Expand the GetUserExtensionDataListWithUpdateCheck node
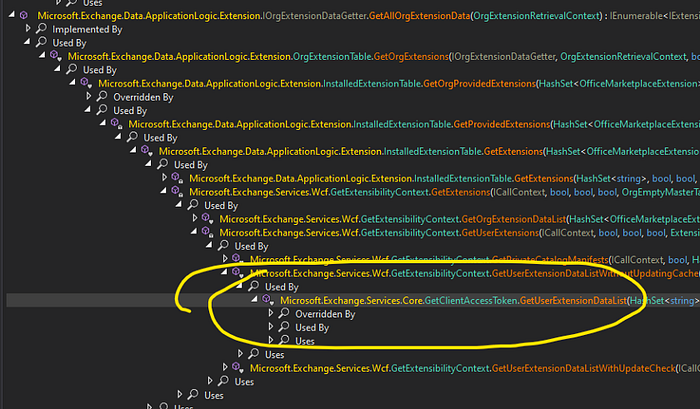700x409 pixels. [x=225, y=368]
